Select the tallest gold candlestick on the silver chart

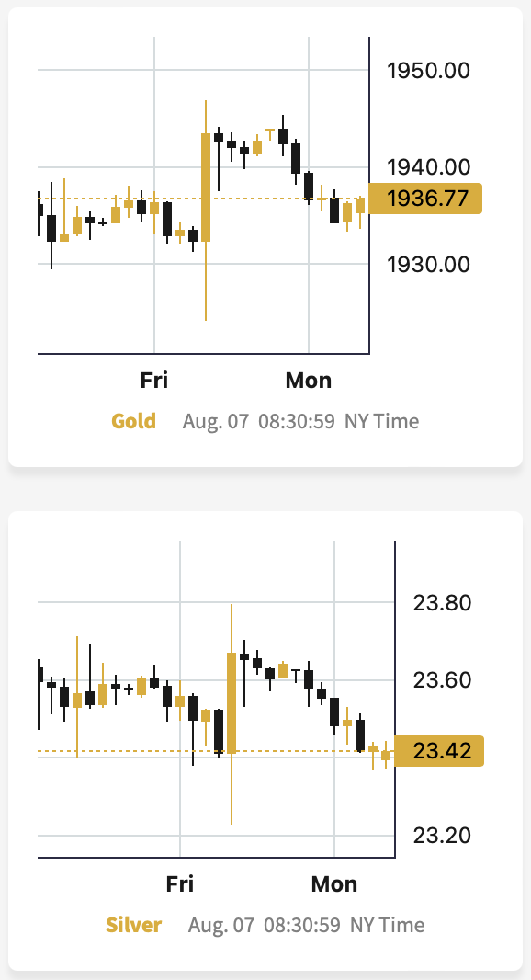point(232,713)
